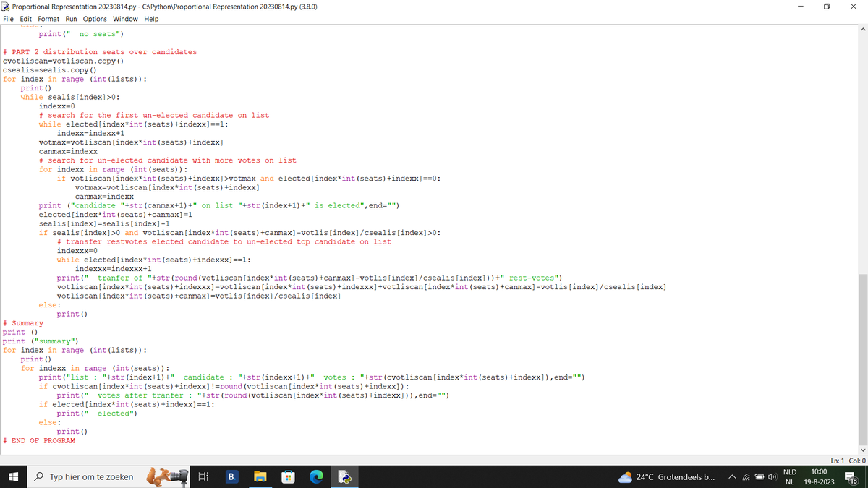The height and width of the screenshot is (488, 868).
Task: Click the '# Summary' comment
Action: 23,323
